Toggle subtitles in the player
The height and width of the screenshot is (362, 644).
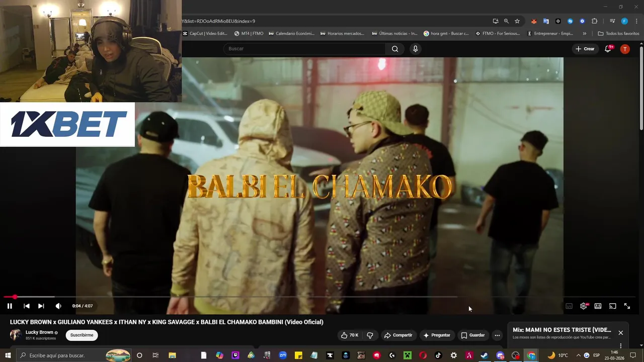[569, 306]
